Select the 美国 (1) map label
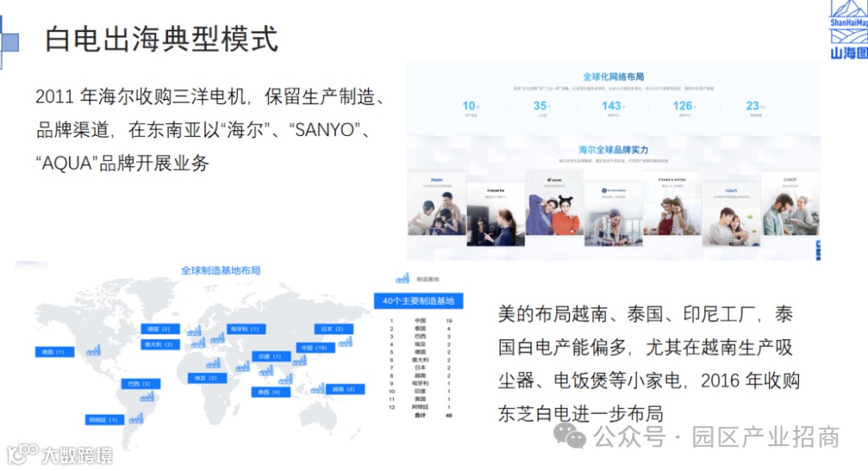The width and height of the screenshot is (868, 471). [55, 352]
